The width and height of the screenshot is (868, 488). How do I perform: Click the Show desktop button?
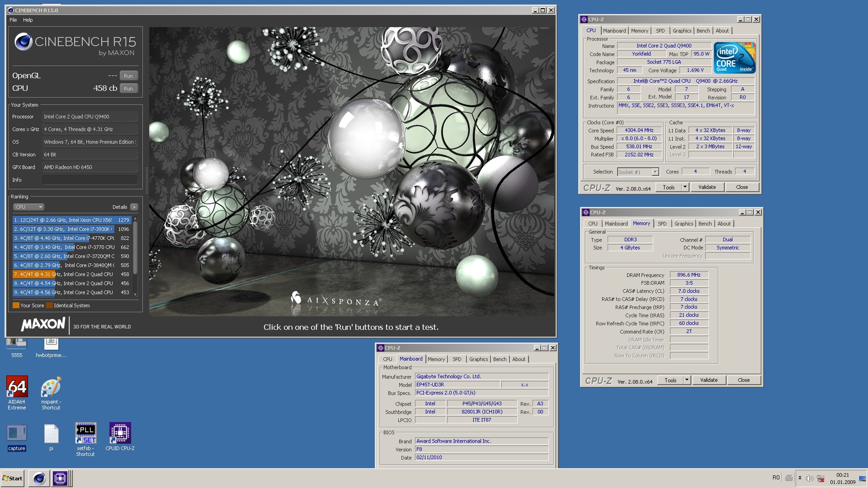[863, 478]
